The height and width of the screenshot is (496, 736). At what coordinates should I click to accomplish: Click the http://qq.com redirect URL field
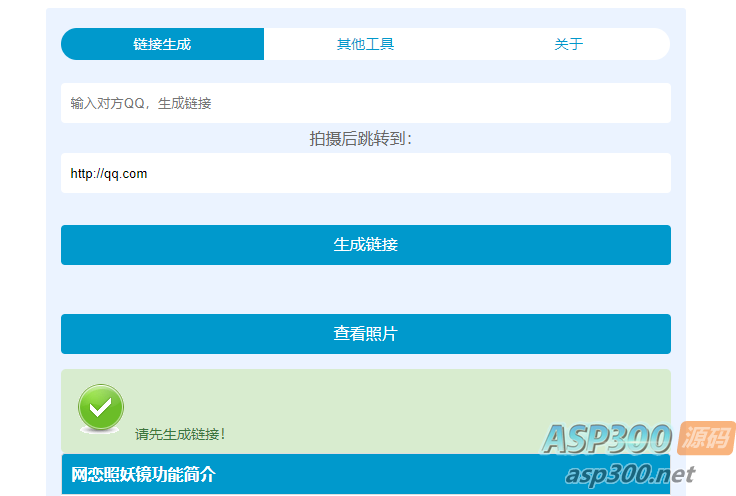click(366, 173)
